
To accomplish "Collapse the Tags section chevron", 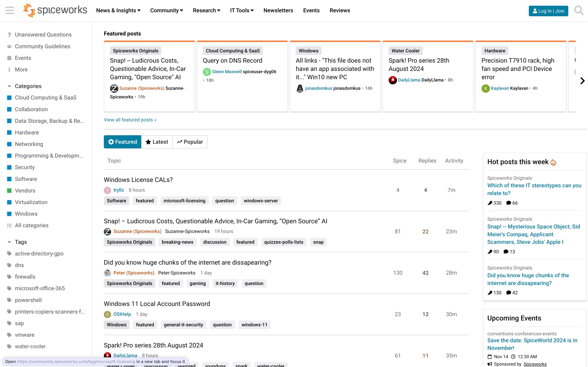I will 9,242.
